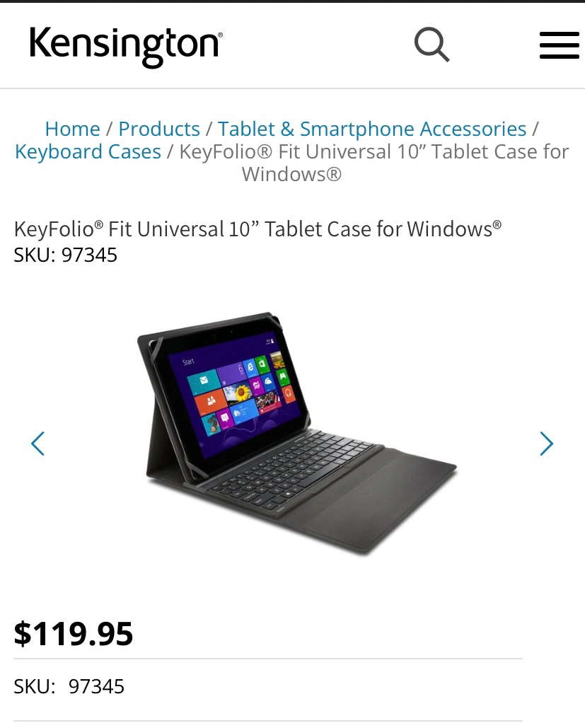Viewport: 585px width, 728px height.
Task: Select the KeyFolio Fit product title heading
Action: (257, 229)
